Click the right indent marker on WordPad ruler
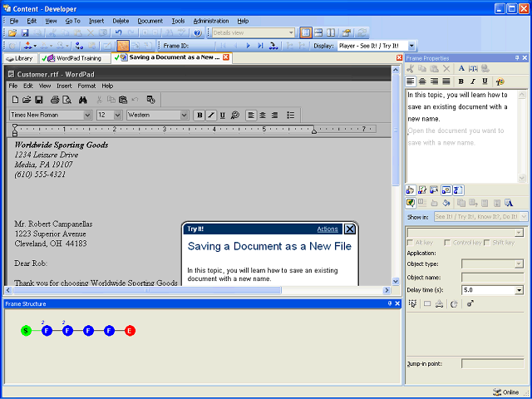The width and height of the screenshot is (532, 399). [x=314, y=131]
